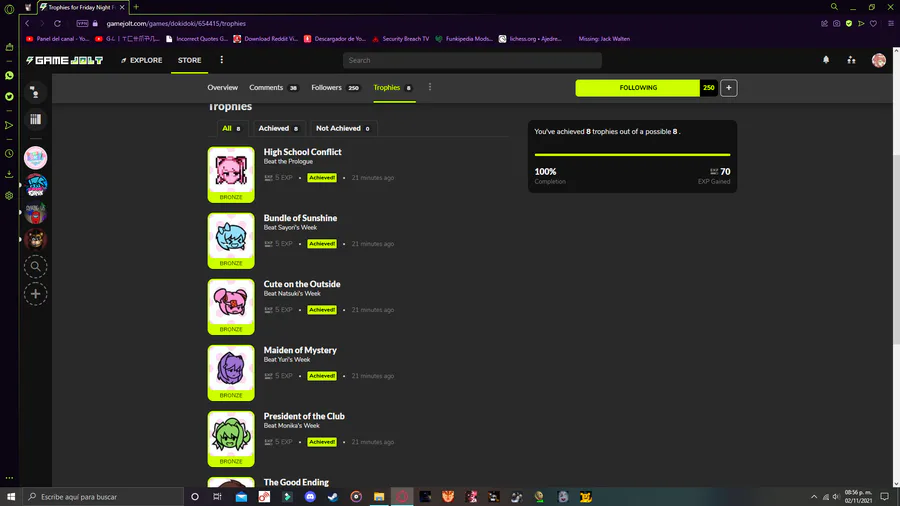Image resolution: width=900 pixels, height=506 pixels.
Task: Expand the three-dot menu beside STORE
Action: click(x=222, y=60)
